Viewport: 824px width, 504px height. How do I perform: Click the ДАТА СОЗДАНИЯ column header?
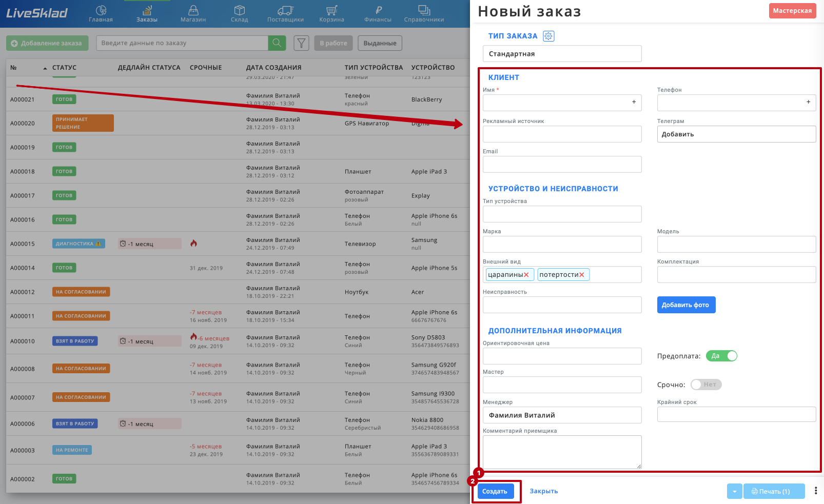click(x=273, y=68)
